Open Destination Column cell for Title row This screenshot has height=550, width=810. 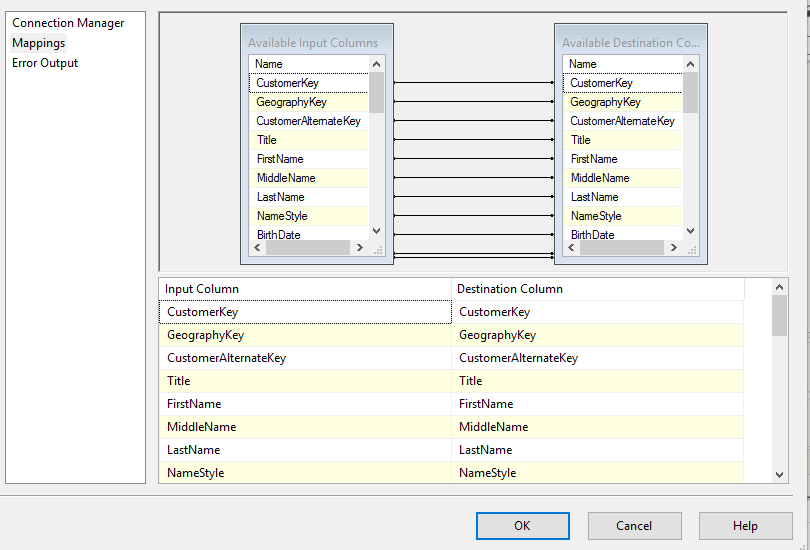coord(597,381)
